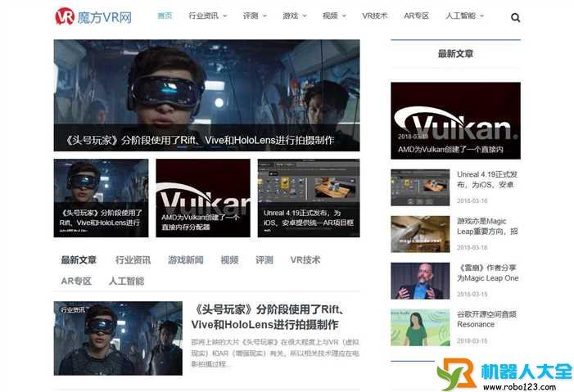Click sidebar AMD为Vulkan创建了一个直接内 caption
574x392 pixels.
tap(450, 149)
